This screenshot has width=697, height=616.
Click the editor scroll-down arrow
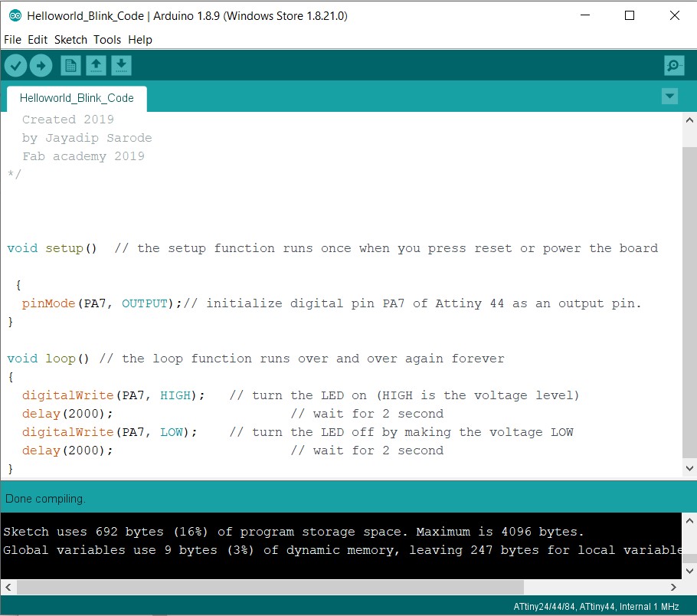pos(689,468)
